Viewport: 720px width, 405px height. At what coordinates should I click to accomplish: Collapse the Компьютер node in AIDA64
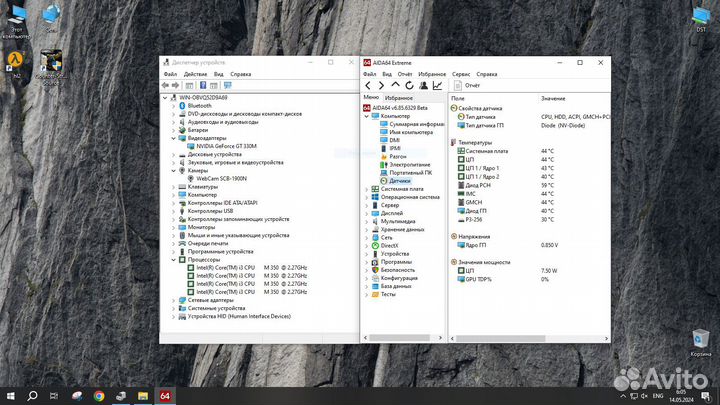pos(366,116)
